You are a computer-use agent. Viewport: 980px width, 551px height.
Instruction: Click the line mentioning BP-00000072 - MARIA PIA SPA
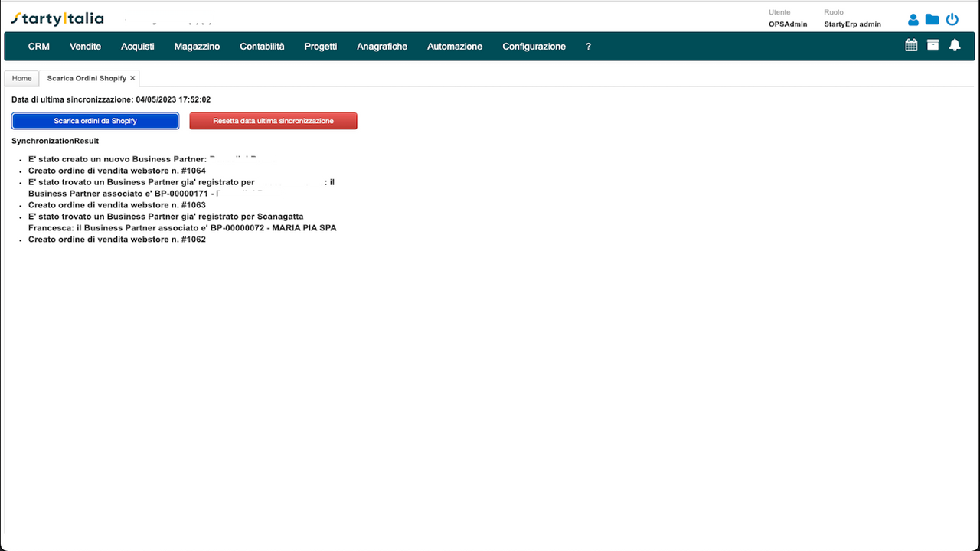pyautogui.click(x=182, y=222)
